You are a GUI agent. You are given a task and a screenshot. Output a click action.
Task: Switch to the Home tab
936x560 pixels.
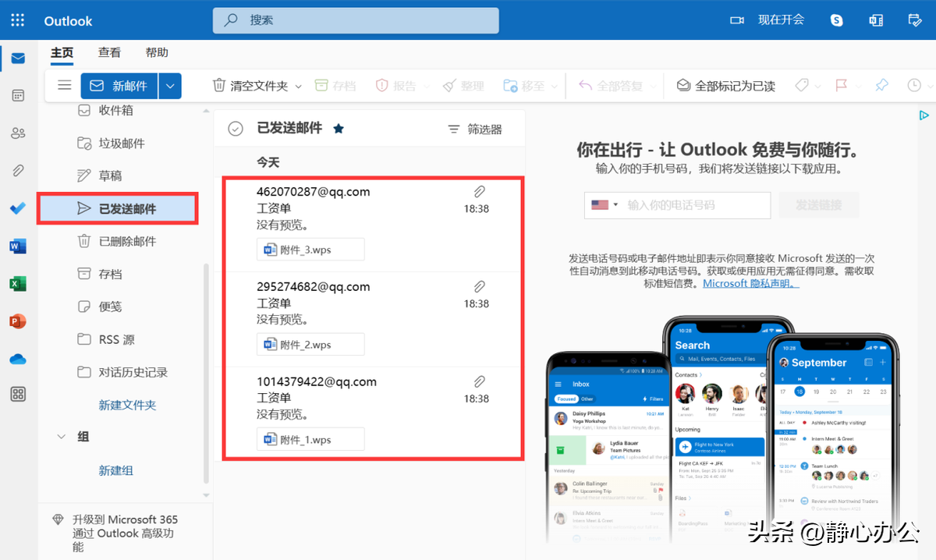tap(62, 52)
